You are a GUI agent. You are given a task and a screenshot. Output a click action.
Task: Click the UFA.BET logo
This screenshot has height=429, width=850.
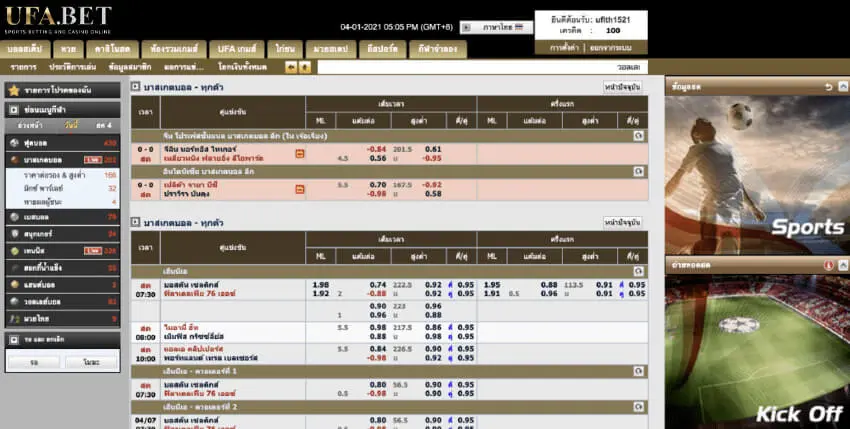(57, 18)
